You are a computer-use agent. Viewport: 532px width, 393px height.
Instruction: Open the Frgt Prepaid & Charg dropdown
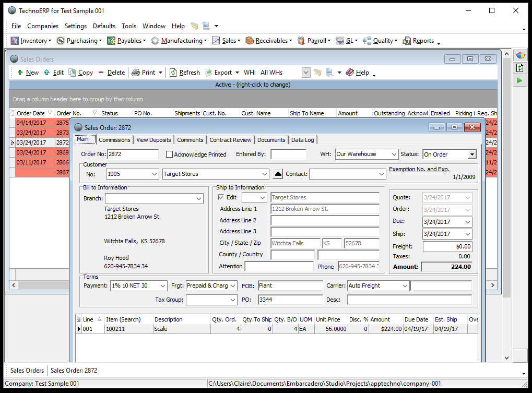233,286
